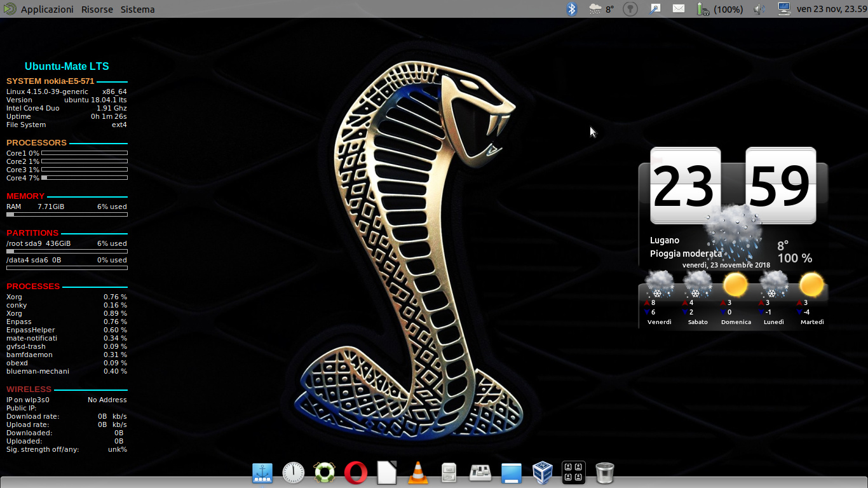Click the 'blueman-mechani' process row
This screenshot has height=488, width=868.
[x=67, y=371]
